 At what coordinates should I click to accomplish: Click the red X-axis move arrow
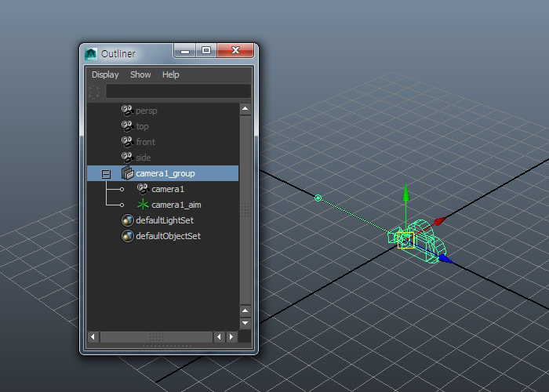439,221
